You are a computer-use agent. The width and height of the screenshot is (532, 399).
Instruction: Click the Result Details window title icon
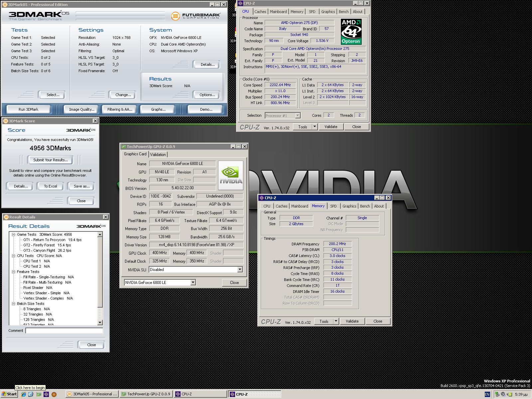click(x=6, y=217)
